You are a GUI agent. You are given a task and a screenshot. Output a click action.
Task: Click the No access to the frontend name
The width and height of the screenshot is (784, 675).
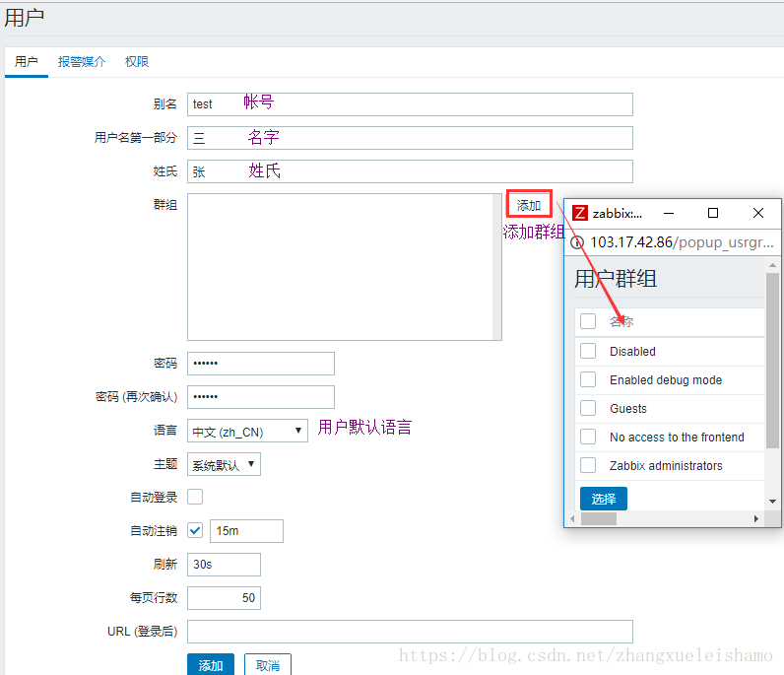pyautogui.click(x=677, y=437)
